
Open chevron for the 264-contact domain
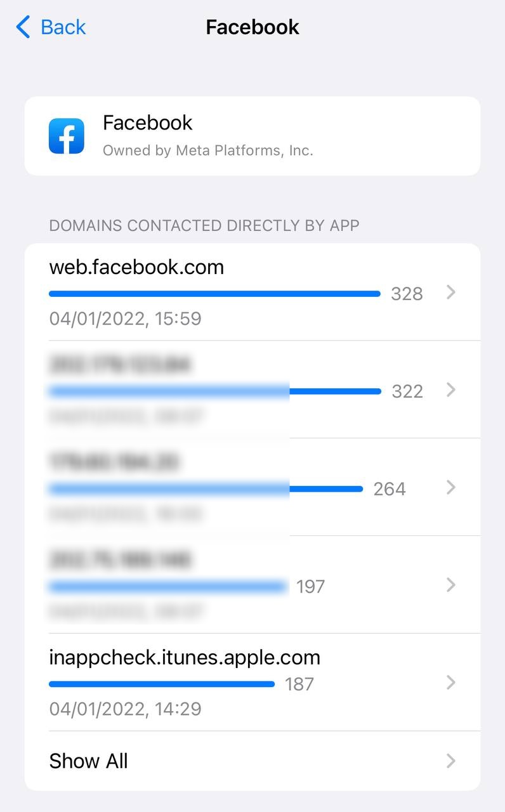[450, 487]
